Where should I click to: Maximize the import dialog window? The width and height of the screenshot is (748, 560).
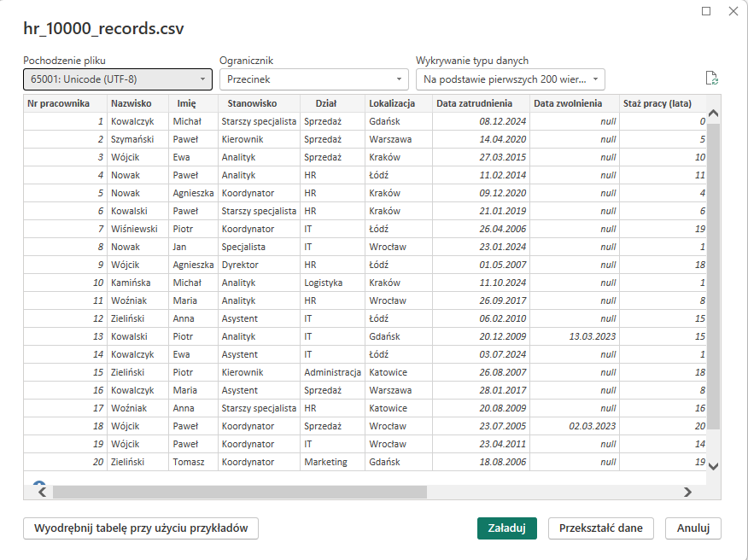(705, 11)
